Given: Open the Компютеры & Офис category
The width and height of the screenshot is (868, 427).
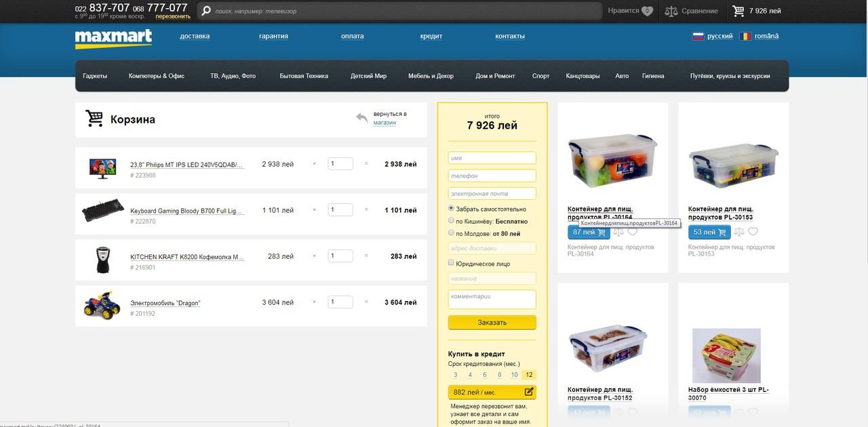Looking at the screenshot, I should click(x=157, y=76).
